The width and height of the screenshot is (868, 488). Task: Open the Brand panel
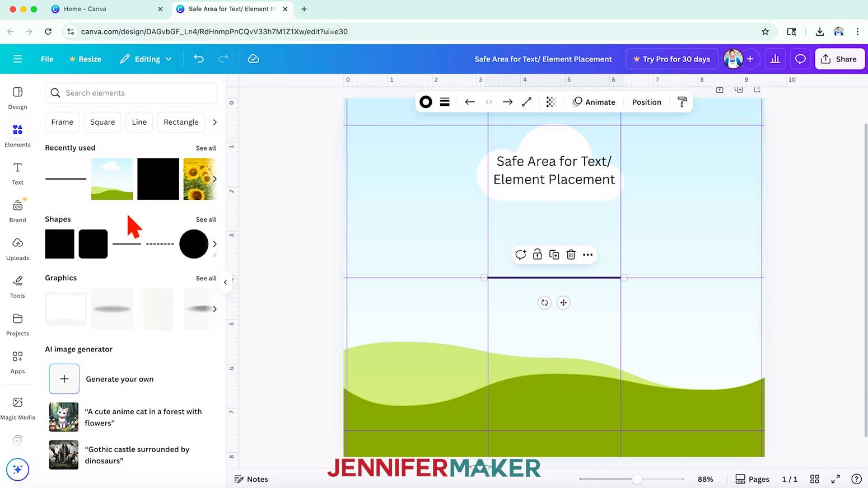pos(17,212)
